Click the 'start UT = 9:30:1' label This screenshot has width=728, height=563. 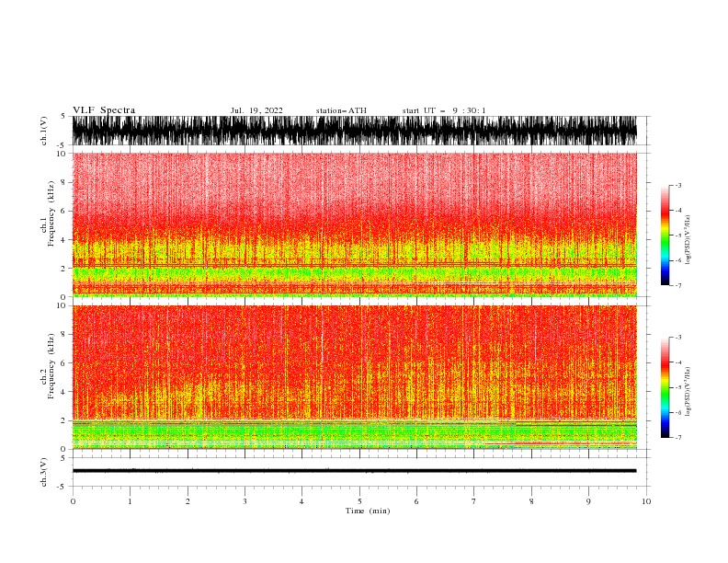coord(444,110)
